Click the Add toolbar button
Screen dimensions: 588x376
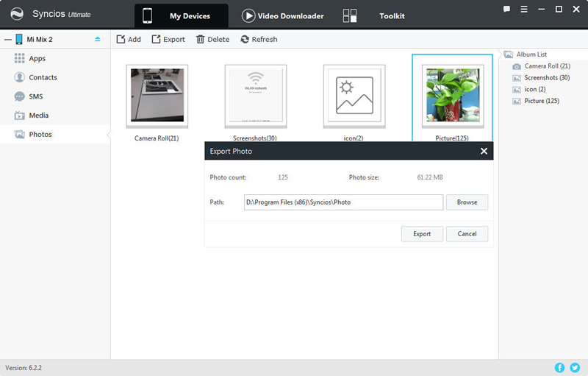coord(129,40)
